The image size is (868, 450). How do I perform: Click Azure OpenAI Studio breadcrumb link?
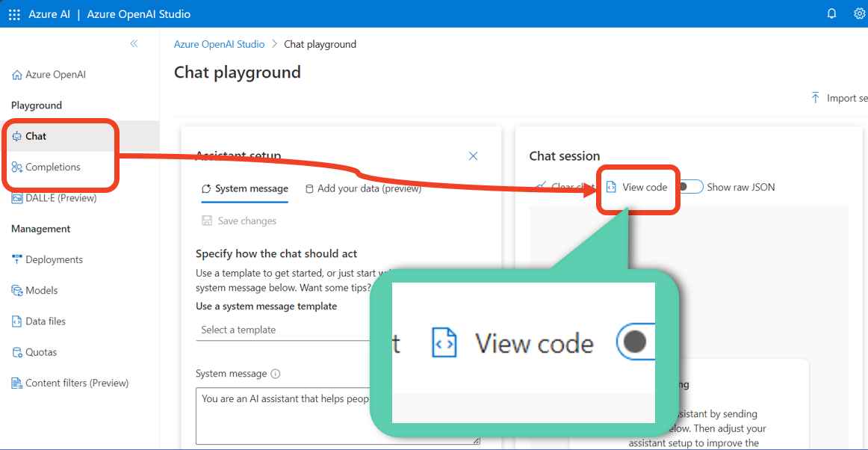219,44
